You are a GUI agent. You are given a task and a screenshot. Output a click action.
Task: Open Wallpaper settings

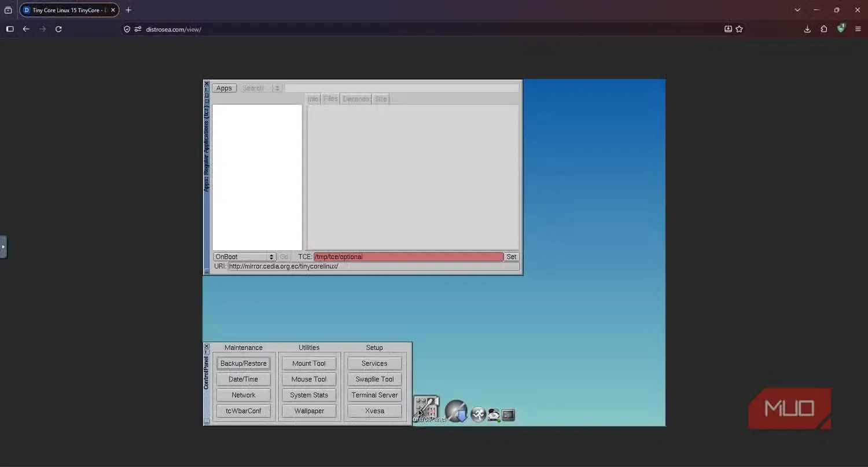tap(309, 411)
